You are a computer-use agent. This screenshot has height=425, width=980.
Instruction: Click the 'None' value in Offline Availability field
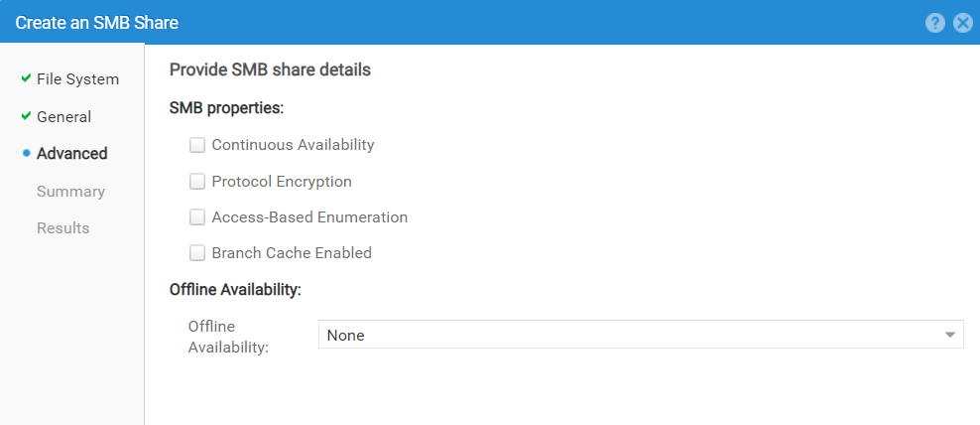(346, 336)
